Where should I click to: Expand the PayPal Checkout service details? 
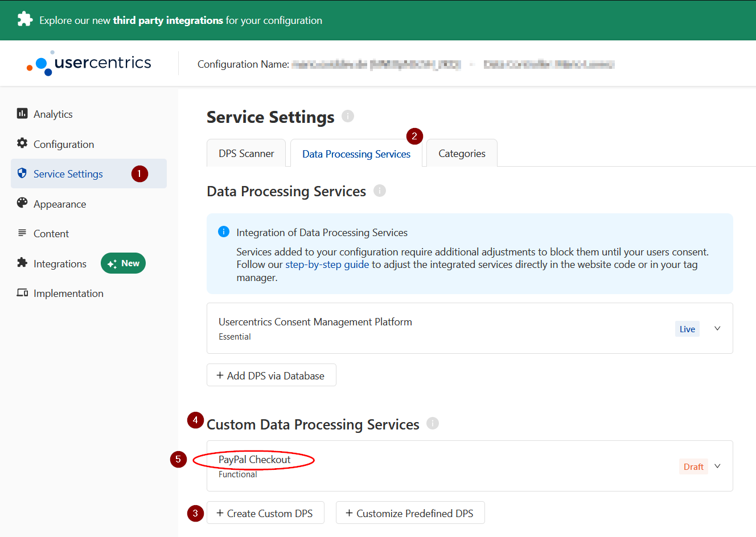(717, 465)
